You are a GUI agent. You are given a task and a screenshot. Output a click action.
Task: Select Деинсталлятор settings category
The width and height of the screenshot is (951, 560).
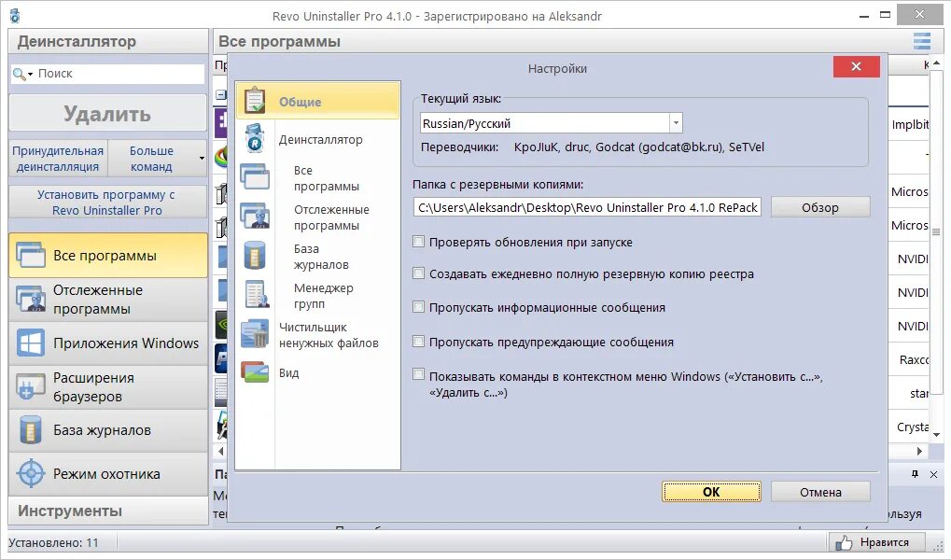[321, 140]
